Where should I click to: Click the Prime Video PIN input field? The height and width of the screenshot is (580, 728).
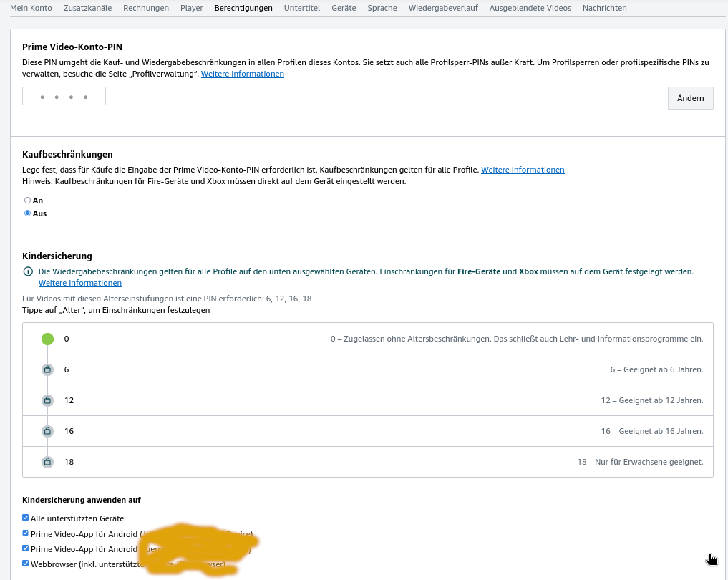64,96
